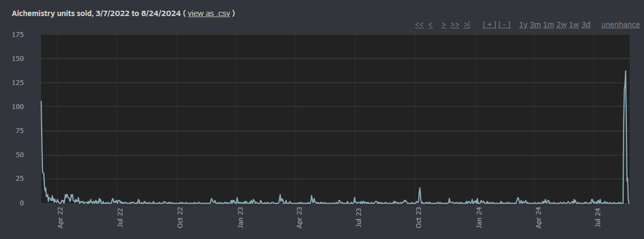Set chart range to 2w
The image size is (644, 239).
point(562,25)
